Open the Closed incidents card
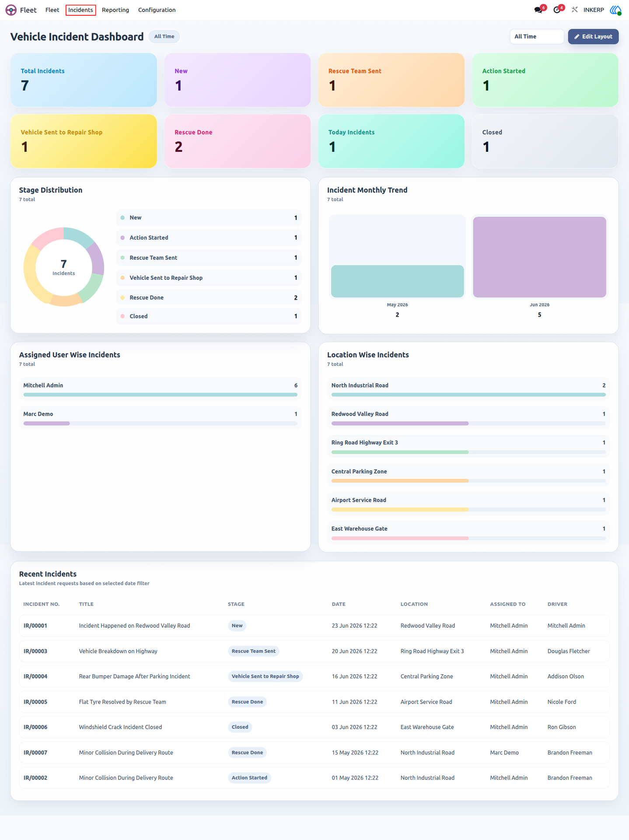The image size is (629, 840). tap(545, 141)
